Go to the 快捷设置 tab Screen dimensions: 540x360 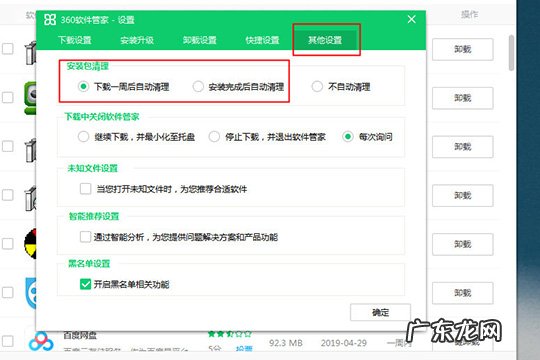coord(262,40)
